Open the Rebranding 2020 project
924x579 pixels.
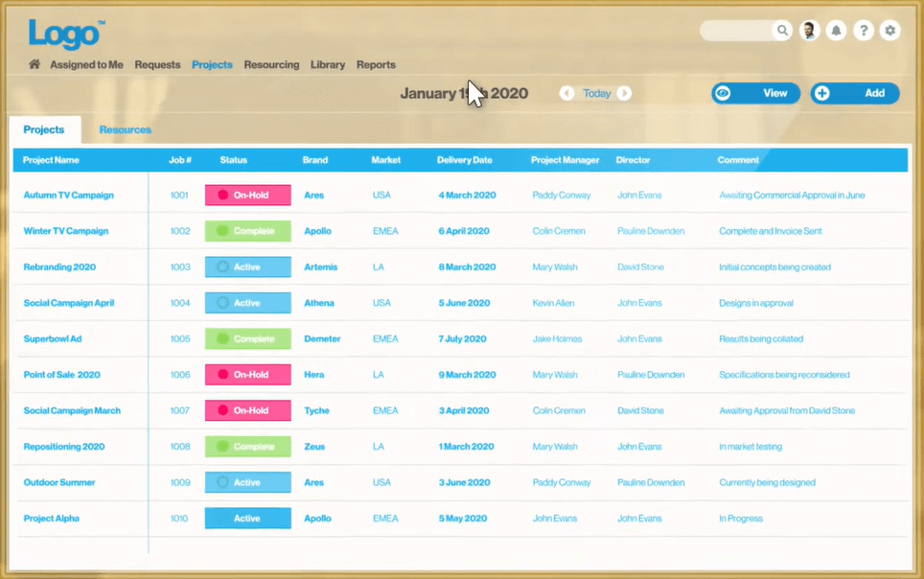[59, 267]
